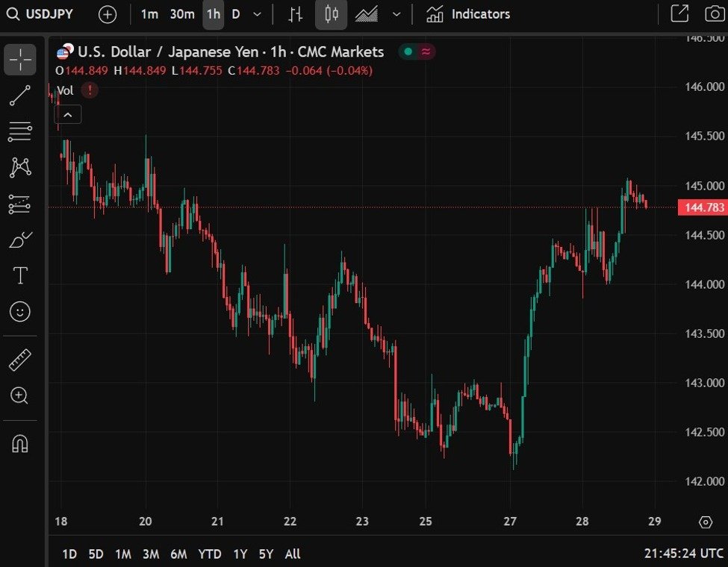
Task: Open the Indicators menu
Action: [x=468, y=14]
